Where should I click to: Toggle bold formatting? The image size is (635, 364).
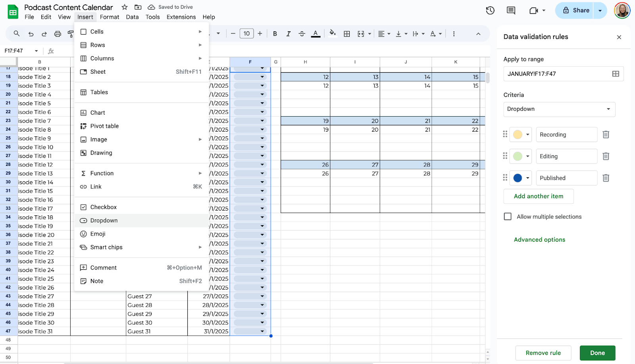[x=275, y=33]
